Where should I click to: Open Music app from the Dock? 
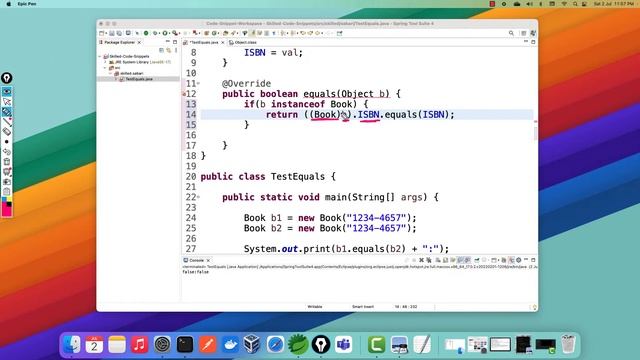[140, 345]
